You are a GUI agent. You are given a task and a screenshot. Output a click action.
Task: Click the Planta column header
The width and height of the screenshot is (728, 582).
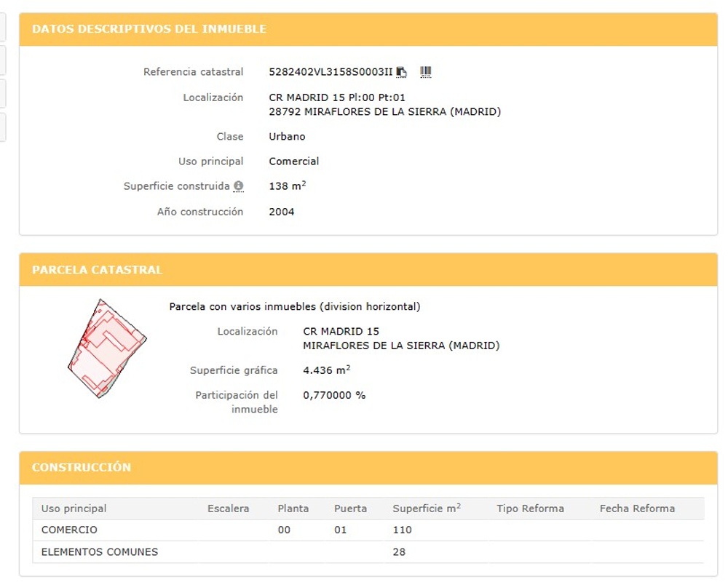point(293,509)
